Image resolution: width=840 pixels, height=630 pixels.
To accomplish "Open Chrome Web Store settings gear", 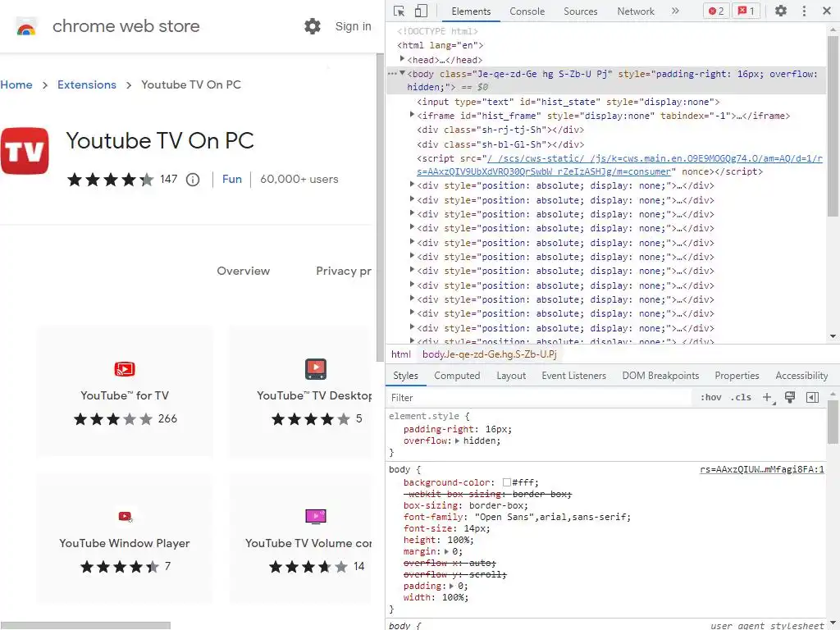I will [x=313, y=25].
